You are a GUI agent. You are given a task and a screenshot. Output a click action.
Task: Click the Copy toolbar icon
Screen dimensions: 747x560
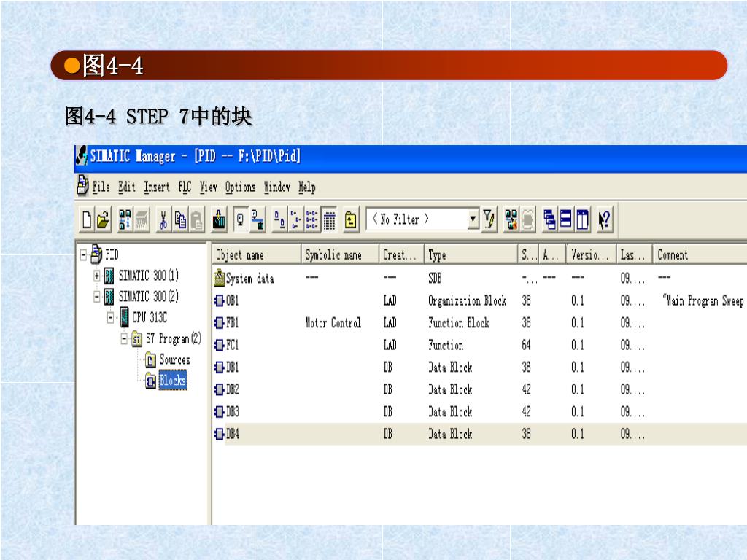180,220
